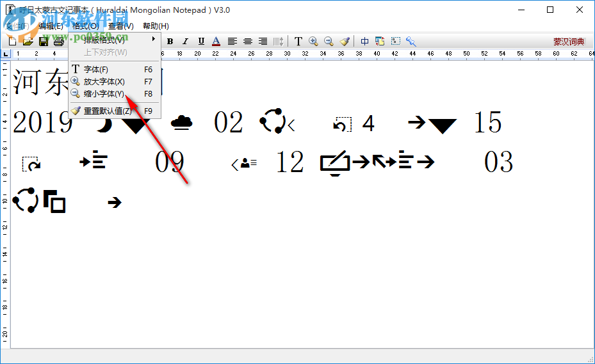Click the toolbar brush reset icon
Viewport: 595px width, 364px height.
[x=345, y=42]
